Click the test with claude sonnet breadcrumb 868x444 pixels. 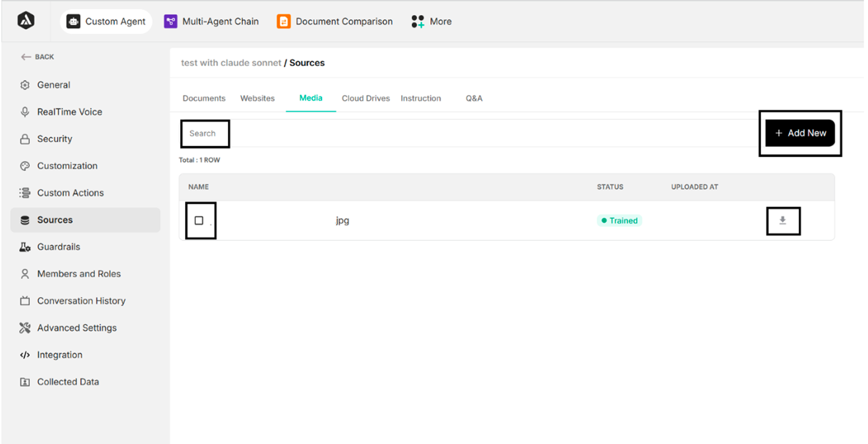click(231, 63)
